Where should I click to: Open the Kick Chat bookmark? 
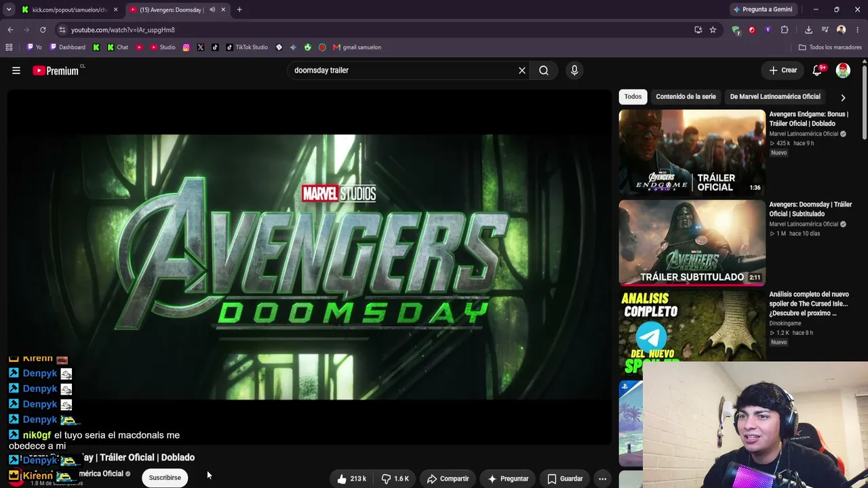point(118,47)
